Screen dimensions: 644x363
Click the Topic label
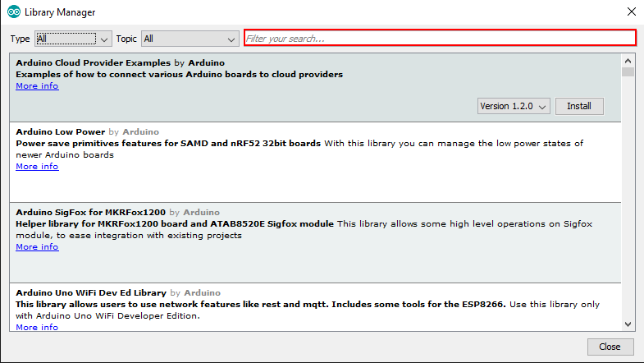[126, 39]
